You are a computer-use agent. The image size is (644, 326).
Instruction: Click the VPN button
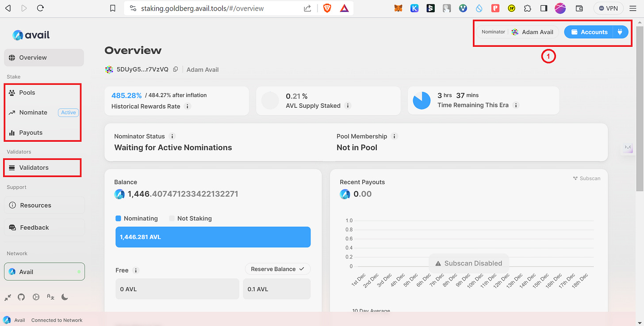point(609,8)
